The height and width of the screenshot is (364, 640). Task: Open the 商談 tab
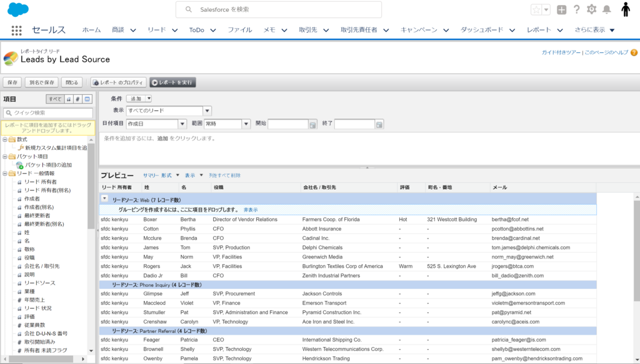pyautogui.click(x=118, y=30)
